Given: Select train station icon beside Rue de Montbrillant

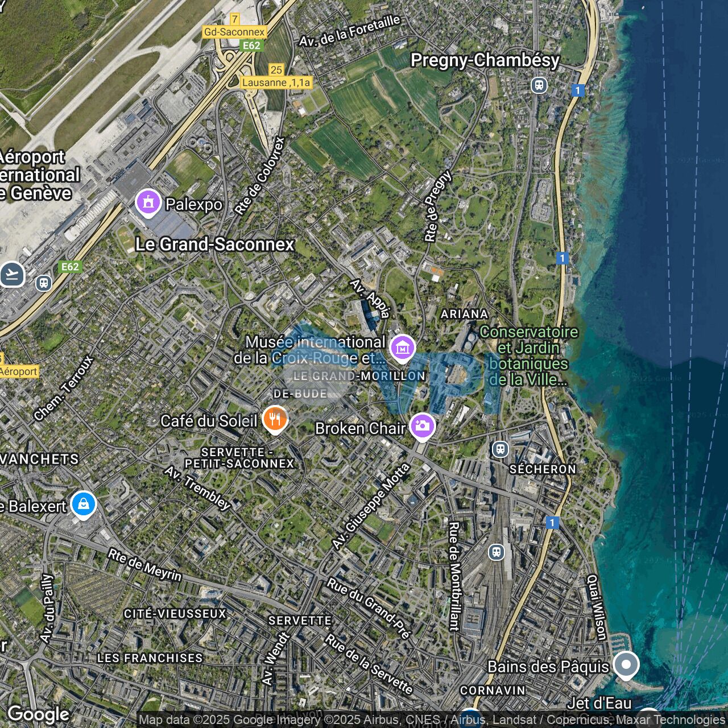Looking at the screenshot, I should coord(497,552).
